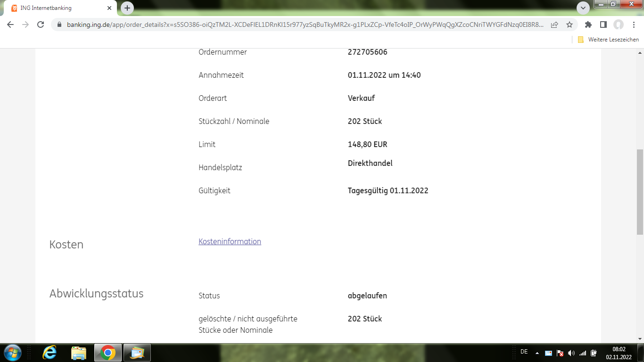Launch Google Chrome from the taskbar
This screenshot has height=362, width=644.
[x=107, y=353]
